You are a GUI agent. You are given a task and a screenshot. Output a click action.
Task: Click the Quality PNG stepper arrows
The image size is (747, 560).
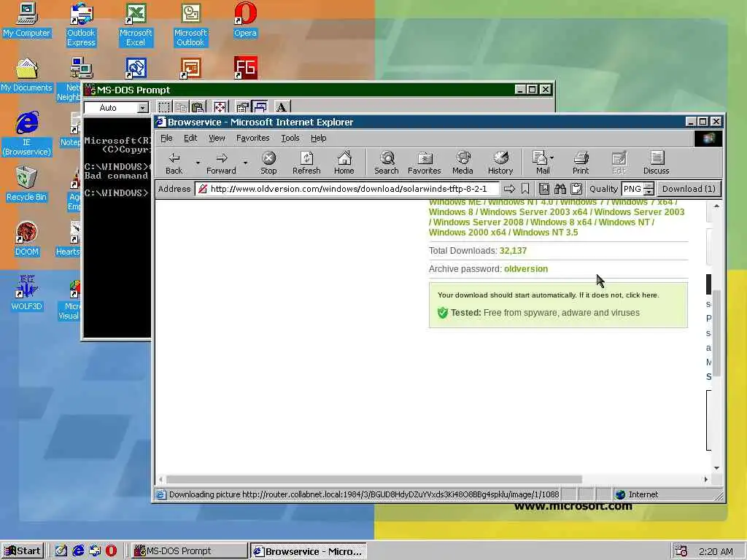point(649,189)
